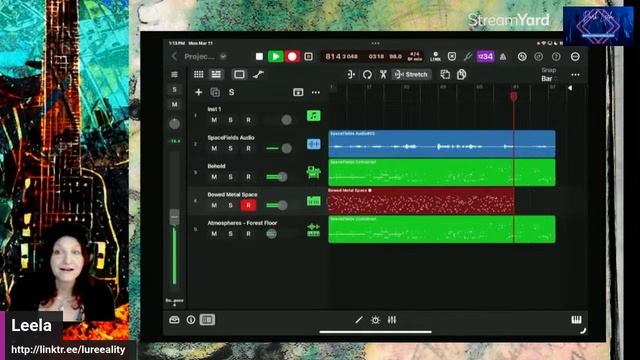Open the Inspector info icon
Screen dimensions: 640x360
tap(191, 320)
